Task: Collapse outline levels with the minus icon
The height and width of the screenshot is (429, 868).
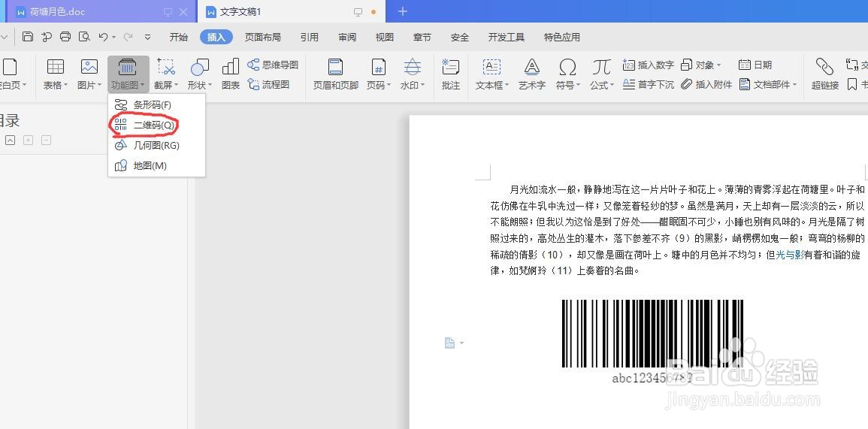Action: click(x=47, y=140)
